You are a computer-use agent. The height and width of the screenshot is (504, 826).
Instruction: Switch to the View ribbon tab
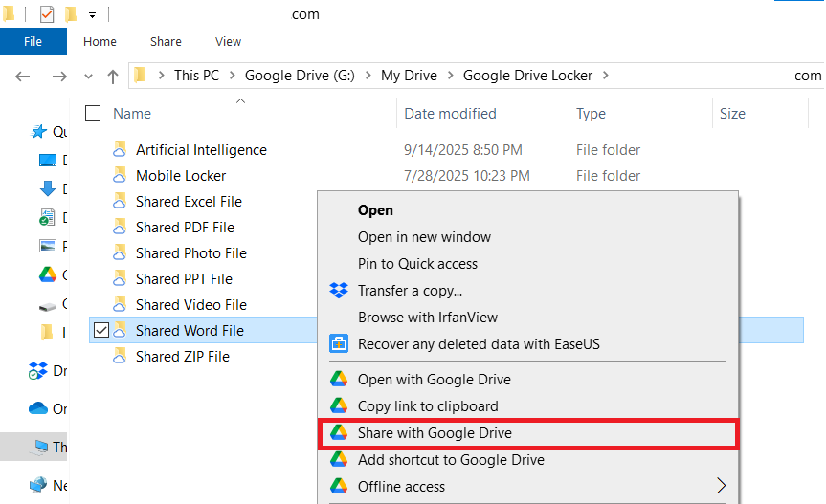tap(228, 42)
